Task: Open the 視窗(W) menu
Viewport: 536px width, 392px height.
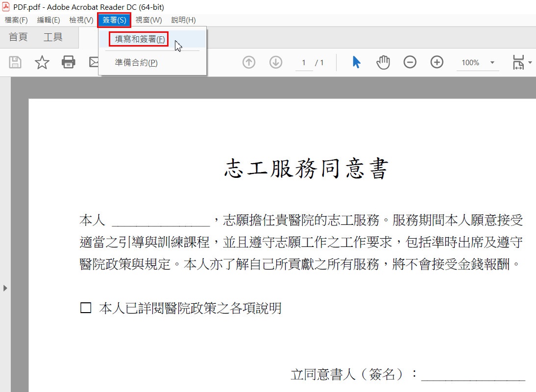Action: [x=148, y=20]
